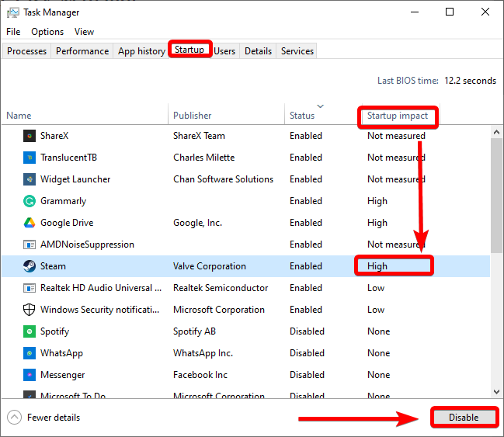Click the Grammarly green icon
The image size is (504, 437).
(29, 201)
